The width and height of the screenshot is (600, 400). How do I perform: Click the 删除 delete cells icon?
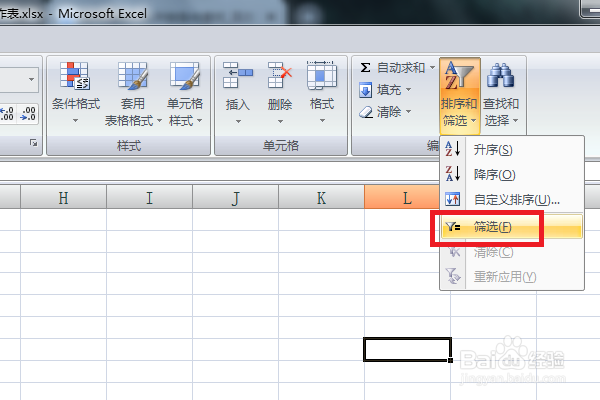280,75
